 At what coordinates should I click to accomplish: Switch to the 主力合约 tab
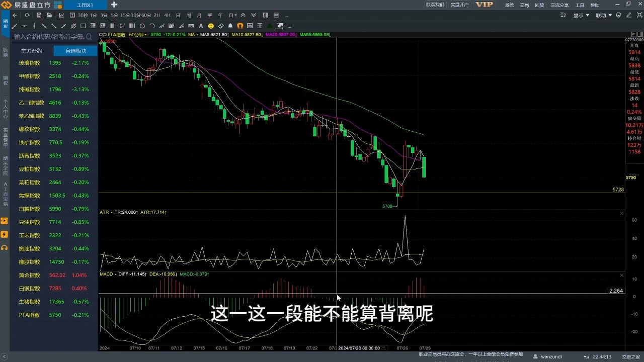(x=32, y=51)
